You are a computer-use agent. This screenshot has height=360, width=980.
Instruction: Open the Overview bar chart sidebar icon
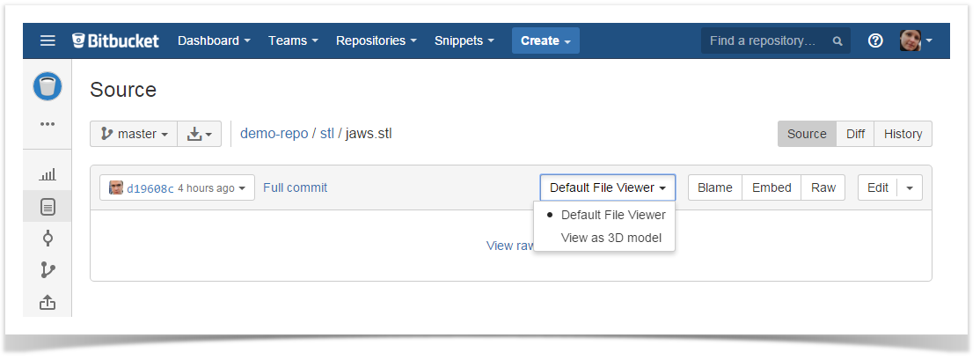pyautogui.click(x=48, y=175)
